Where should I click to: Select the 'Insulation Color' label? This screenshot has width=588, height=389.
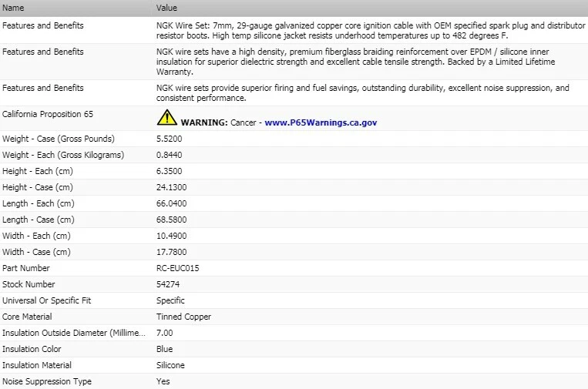pos(32,349)
